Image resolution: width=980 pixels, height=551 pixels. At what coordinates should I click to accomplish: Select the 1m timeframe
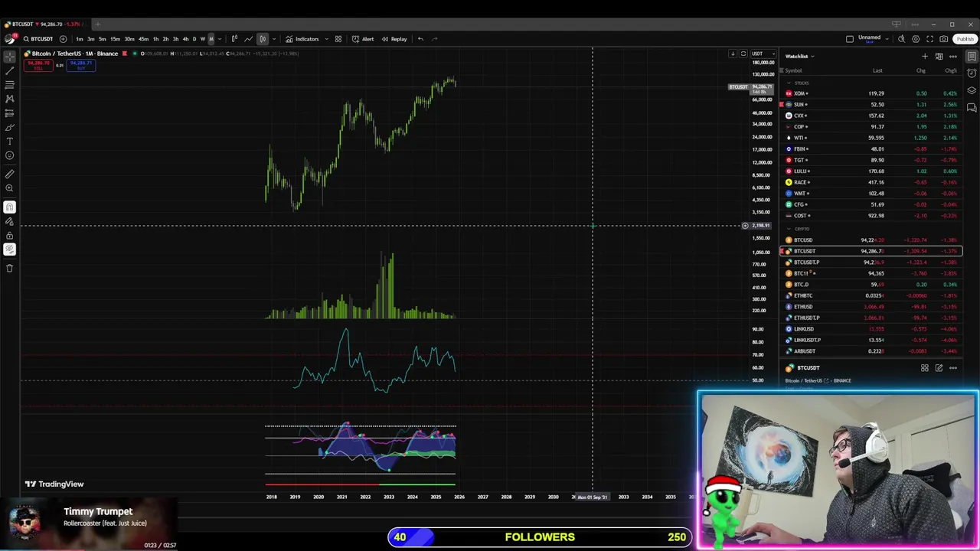pos(79,39)
